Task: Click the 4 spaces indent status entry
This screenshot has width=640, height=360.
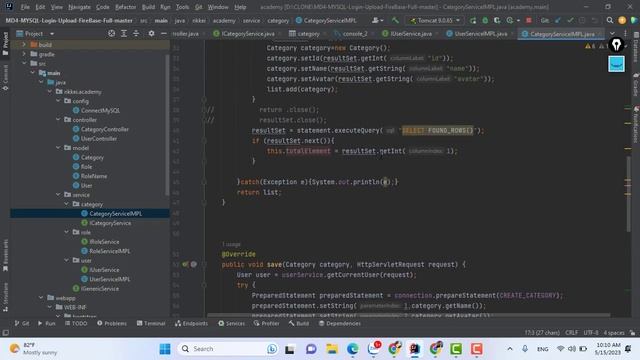Action: [614, 333]
